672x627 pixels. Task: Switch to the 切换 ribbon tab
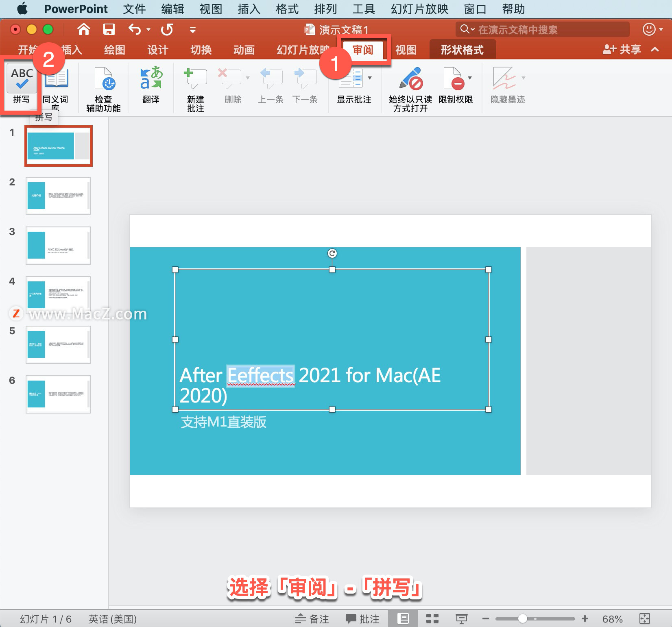tap(201, 50)
